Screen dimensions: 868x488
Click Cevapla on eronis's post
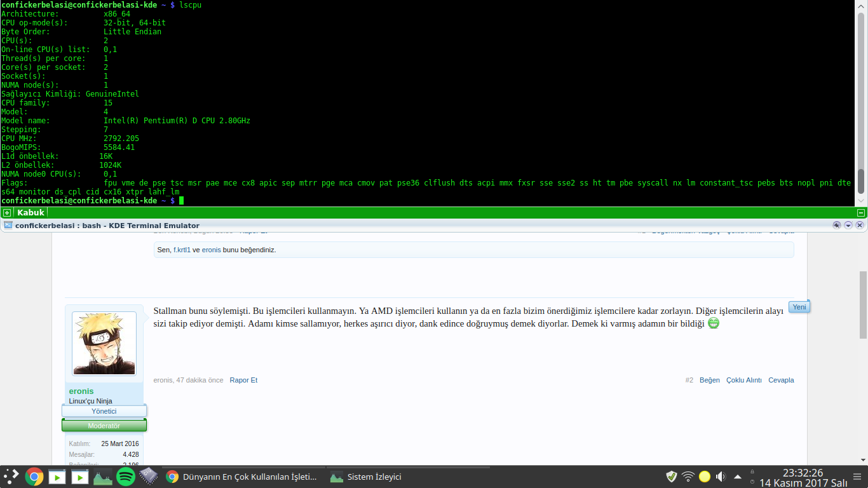pos(781,380)
